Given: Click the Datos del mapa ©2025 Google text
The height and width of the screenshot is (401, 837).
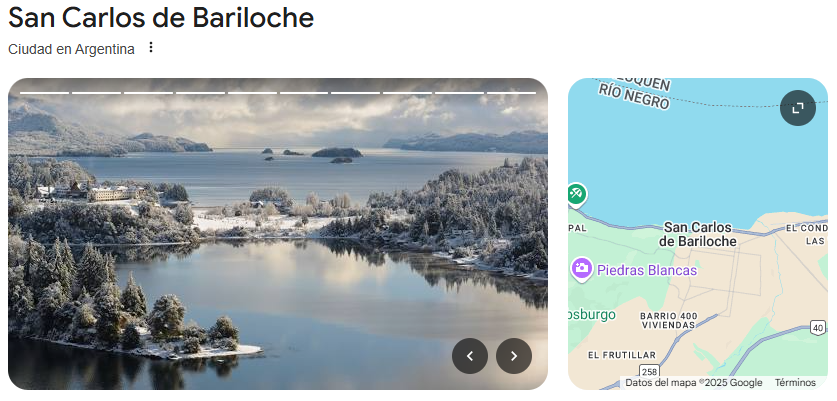Looking at the screenshot, I should (x=693, y=382).
